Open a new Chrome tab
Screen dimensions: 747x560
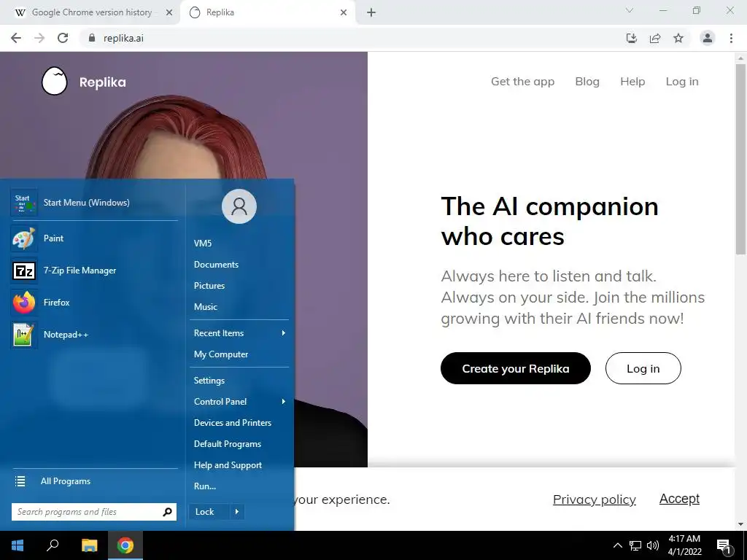point(371,12)
